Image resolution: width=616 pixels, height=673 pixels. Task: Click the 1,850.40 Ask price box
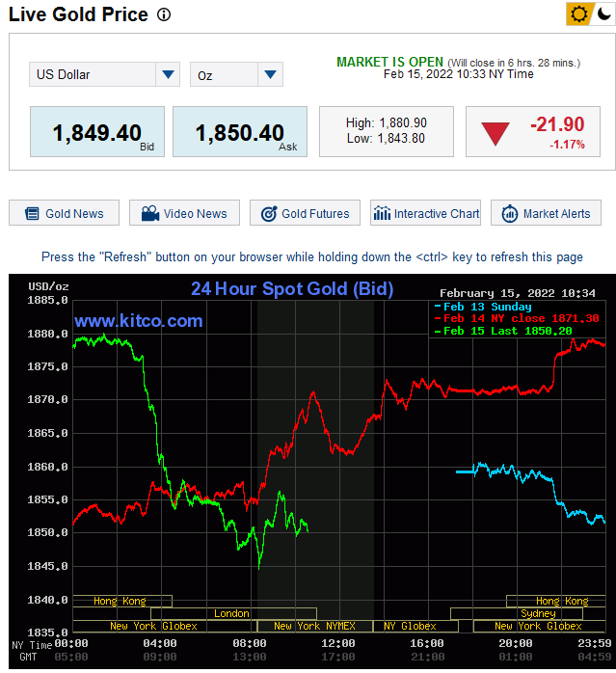click(240, 132)
